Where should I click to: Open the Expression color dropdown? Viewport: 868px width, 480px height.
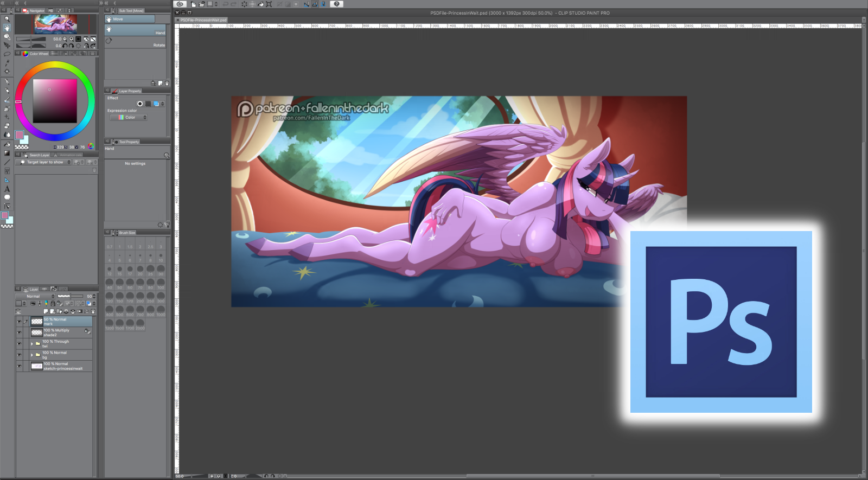(129, 118)
